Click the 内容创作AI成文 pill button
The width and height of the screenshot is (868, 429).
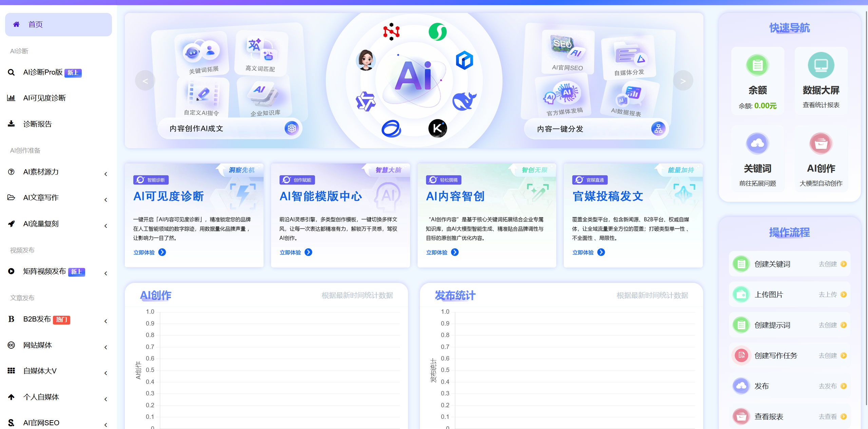pyautogui.click(x=230, y=128)
